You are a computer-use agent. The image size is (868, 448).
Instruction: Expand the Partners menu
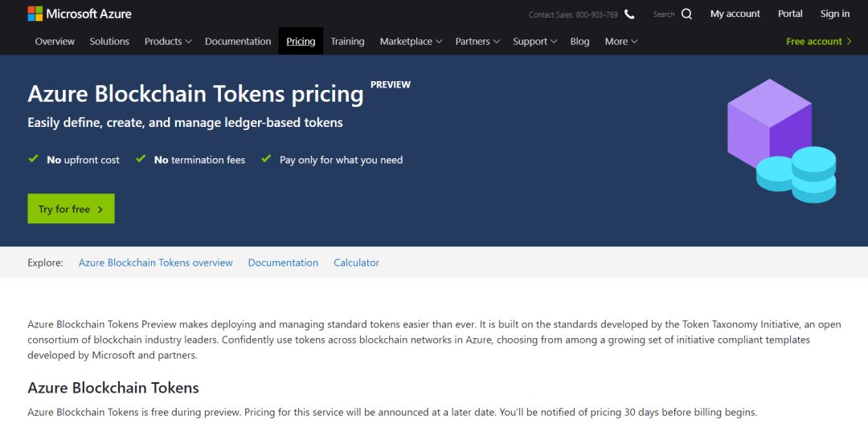[x=477, y=42]
